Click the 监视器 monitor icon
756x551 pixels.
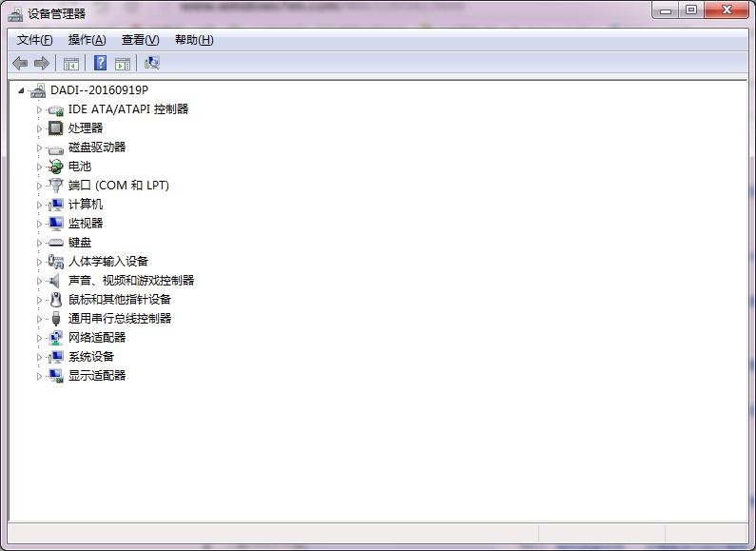pyautogui.click(x=56, y=224)
